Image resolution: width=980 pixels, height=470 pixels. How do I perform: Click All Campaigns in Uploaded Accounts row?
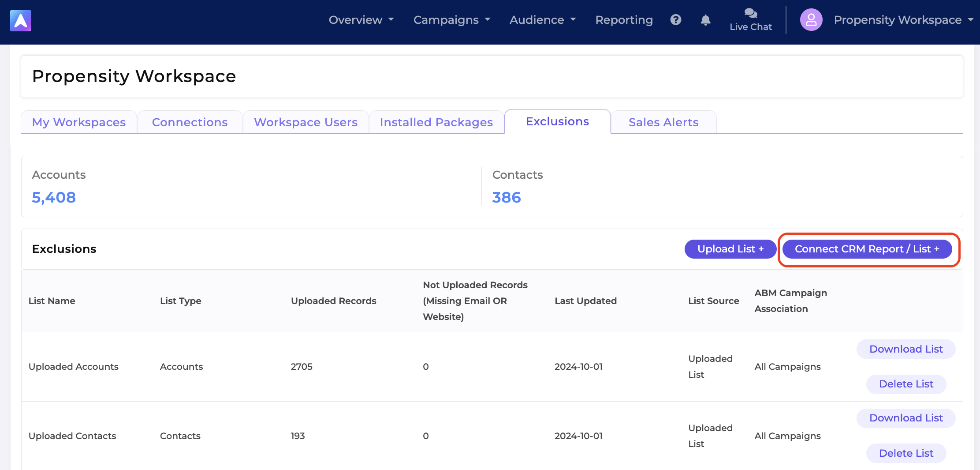(788, 367)
